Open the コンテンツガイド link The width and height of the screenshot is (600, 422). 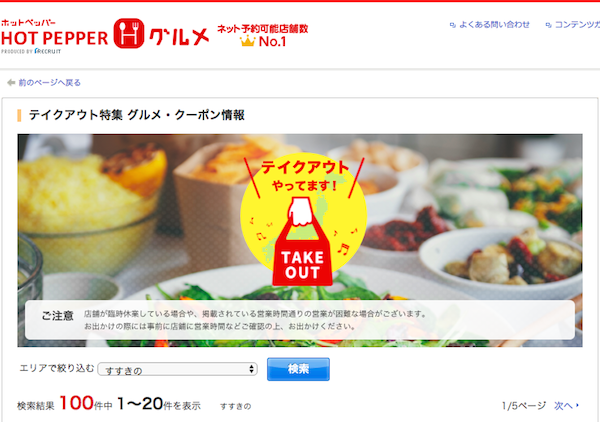pyautogui.click(x=577, y=24)
